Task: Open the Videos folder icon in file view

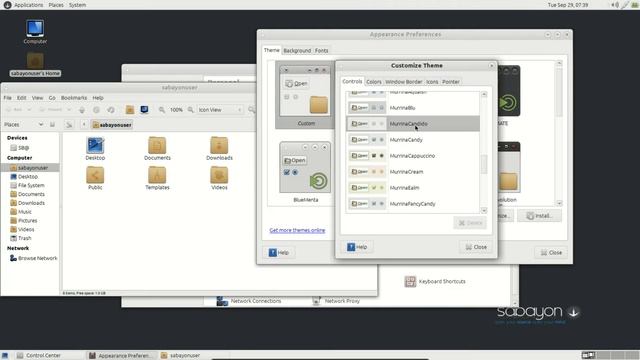Action: coord(219,176)
